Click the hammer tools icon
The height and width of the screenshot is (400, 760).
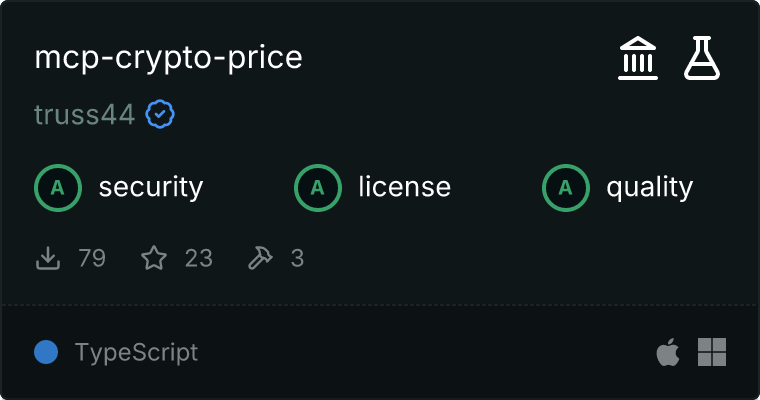pos(260,259)
